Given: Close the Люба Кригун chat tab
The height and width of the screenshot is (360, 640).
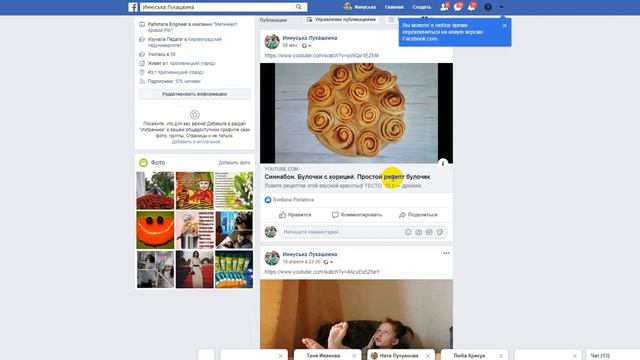Looking at the screenshot, I should [x=501, y=356].
